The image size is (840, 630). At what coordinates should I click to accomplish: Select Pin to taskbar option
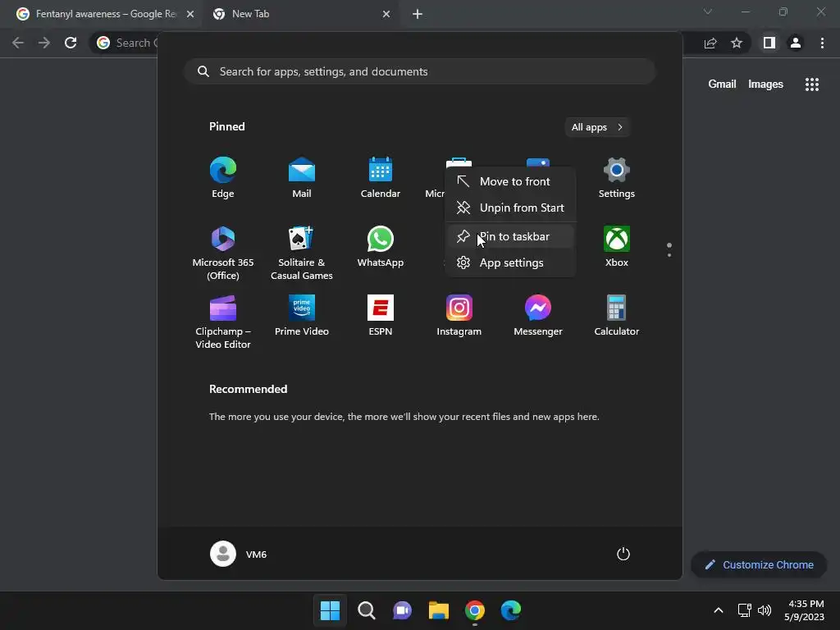tap(510, 236)
